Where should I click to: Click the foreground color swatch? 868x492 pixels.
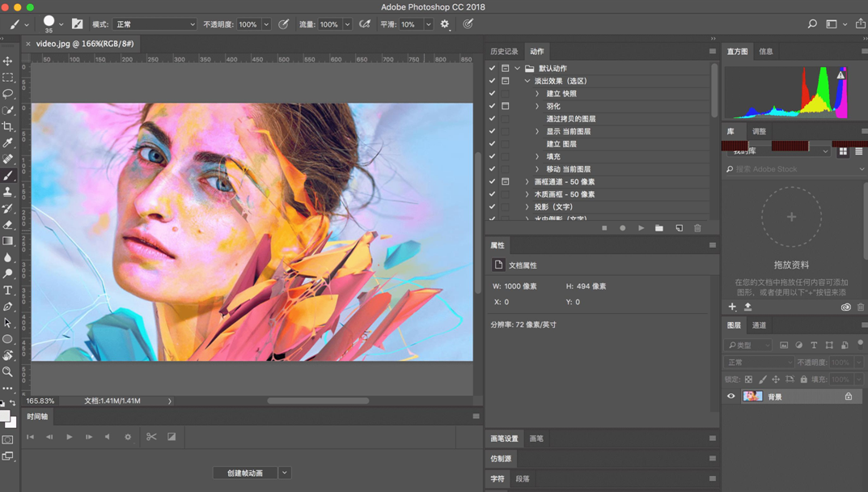point(5,415)
